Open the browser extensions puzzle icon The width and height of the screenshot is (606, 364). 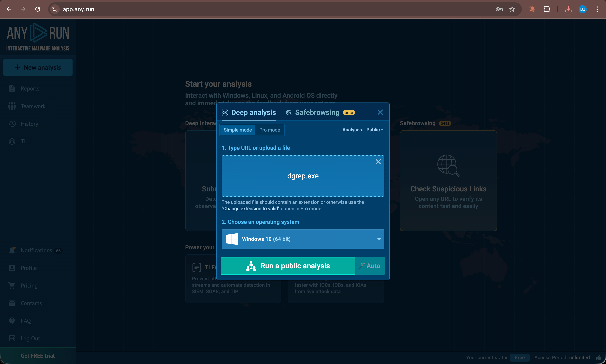tap(547, 9)
